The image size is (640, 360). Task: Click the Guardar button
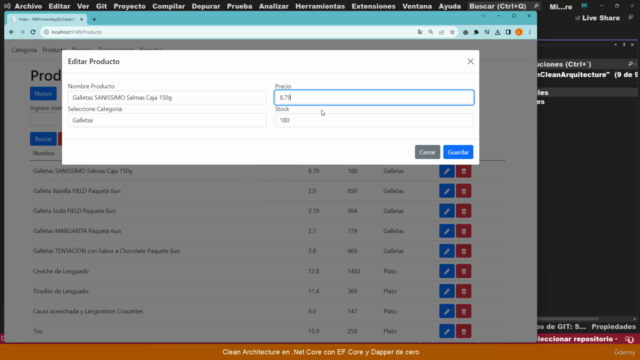pyautogui.click(x=458, y=152)
